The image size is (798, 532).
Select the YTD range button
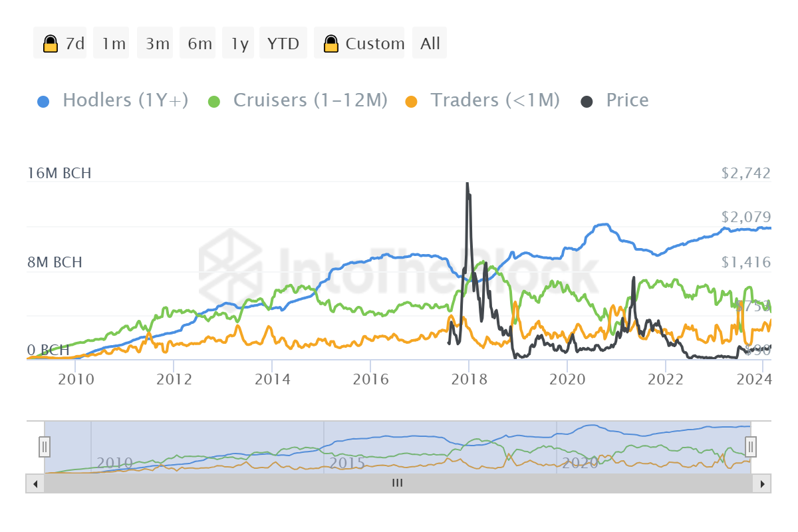tap(283, 44)
